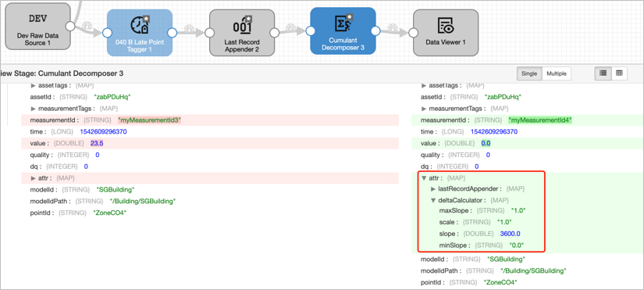
Task: Open the Last Record Appender 2 stage
Action: tap(242, 33)
